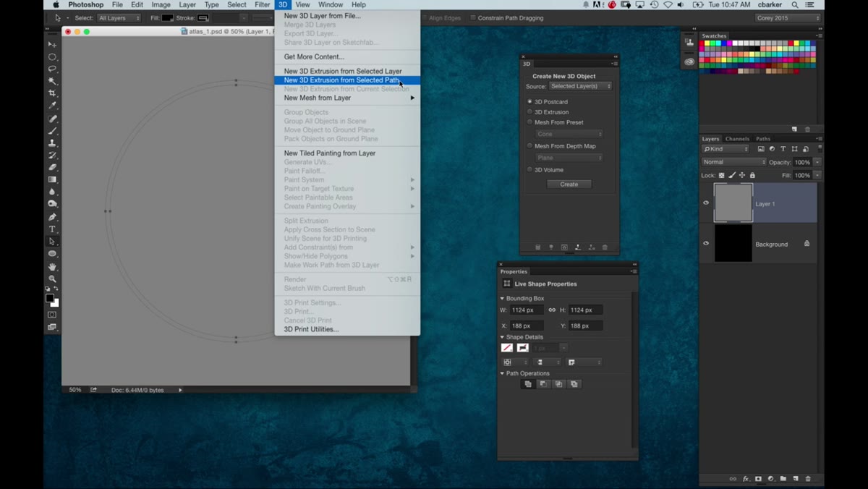Select the Eraser tool
Screen dimensions: 868x489
click(52, 167)
